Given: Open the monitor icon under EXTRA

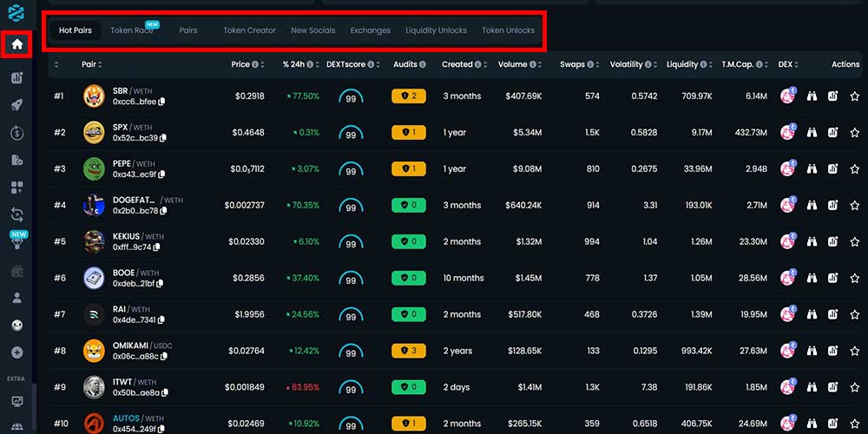Looking at the screenshot, I should (x=17, y=400).
